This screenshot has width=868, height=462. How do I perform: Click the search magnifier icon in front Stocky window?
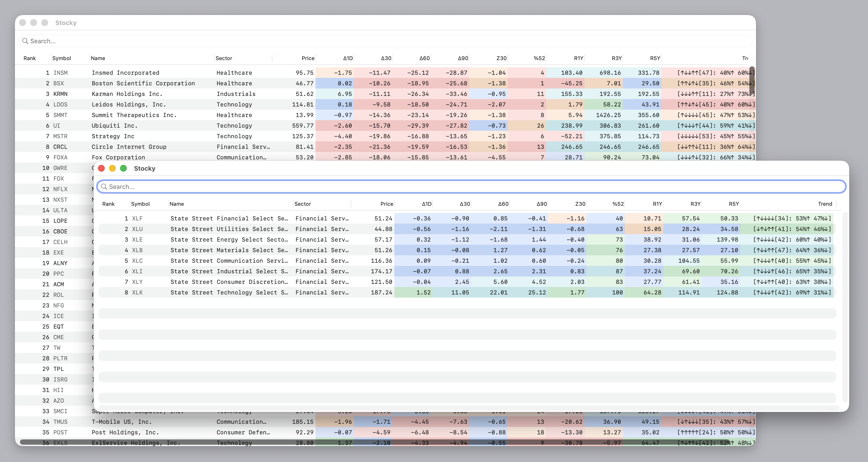[x=104, y=187]
